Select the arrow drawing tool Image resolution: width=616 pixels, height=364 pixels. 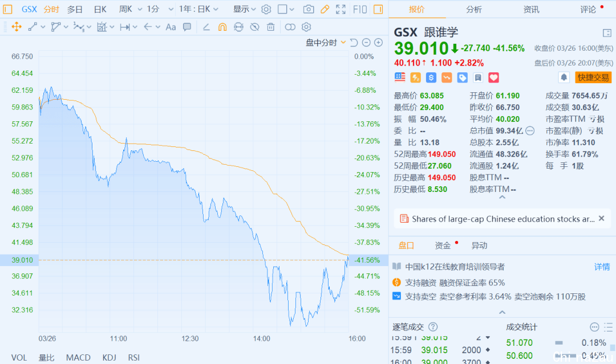tap(148, 27)
